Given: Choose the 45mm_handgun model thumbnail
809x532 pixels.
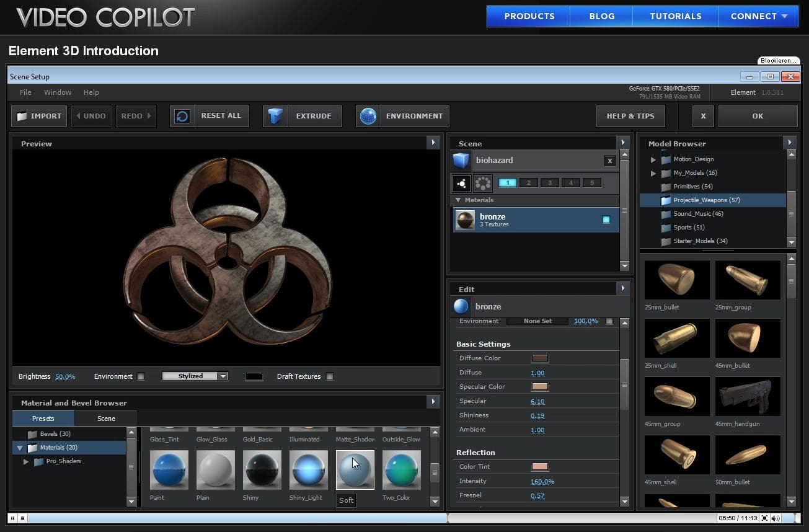Looking at the screenshot, I should 748,397.
